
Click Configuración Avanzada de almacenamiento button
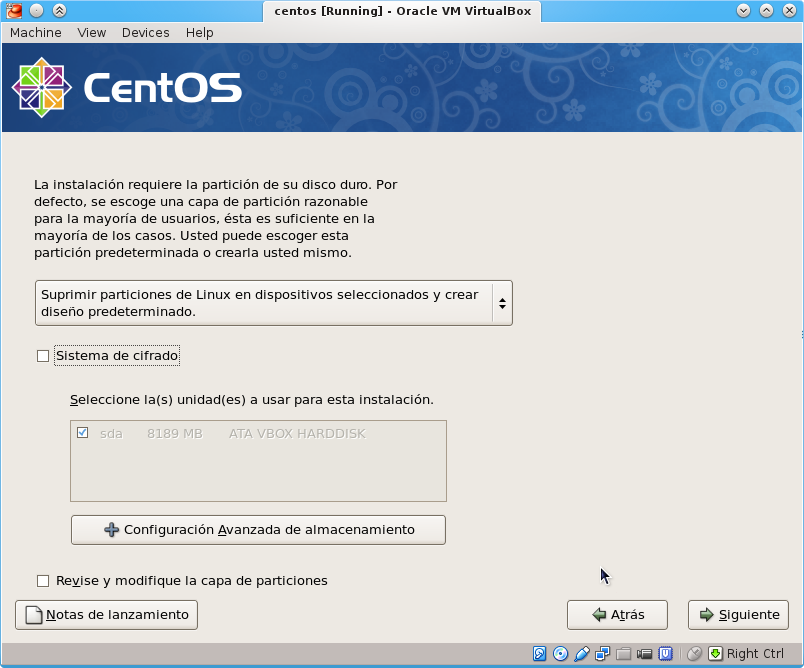pos(258,530)
